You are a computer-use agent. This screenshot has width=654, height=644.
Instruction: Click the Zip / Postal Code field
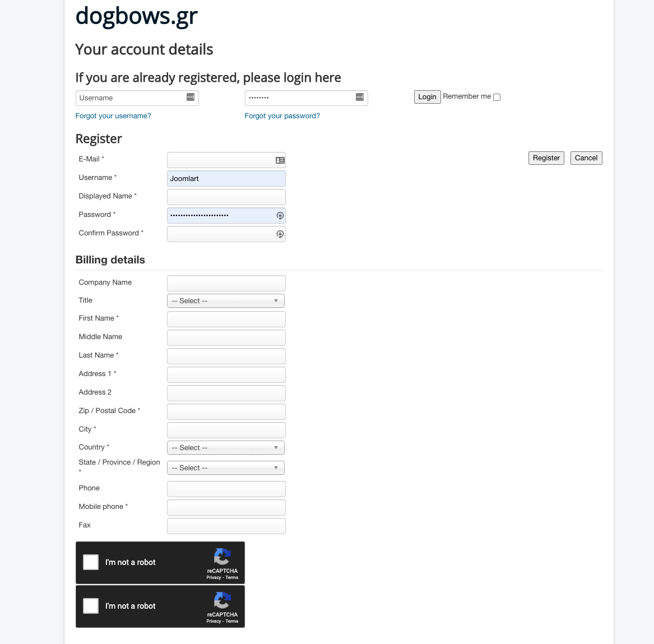tap(226, 411)
